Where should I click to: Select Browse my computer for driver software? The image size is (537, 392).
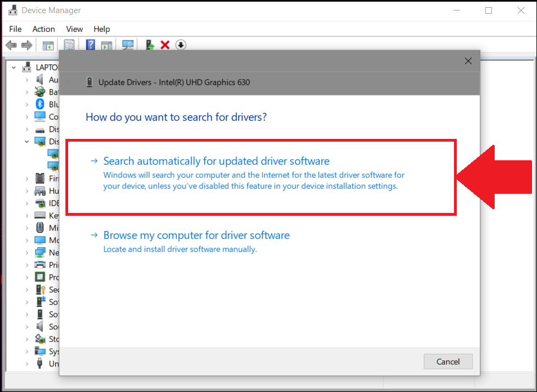(x=196, y=235)
